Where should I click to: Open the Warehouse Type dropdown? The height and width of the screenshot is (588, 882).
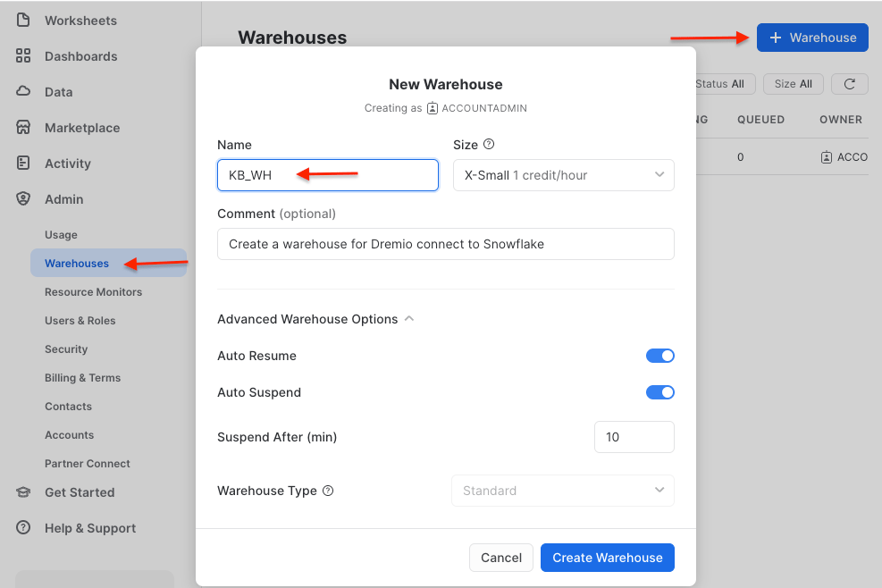[x=563, y=491]
